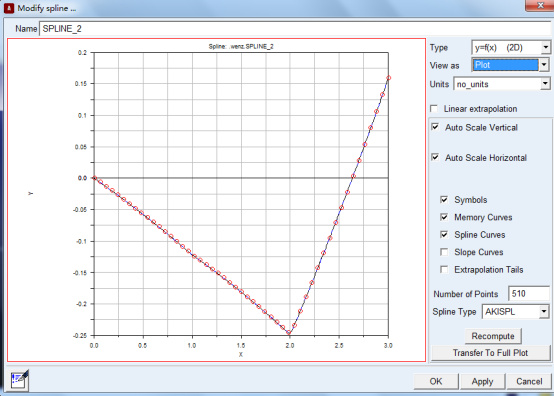Click the Apply button
The width and height of the screenshot is (554, 396).
coord(482,381)
